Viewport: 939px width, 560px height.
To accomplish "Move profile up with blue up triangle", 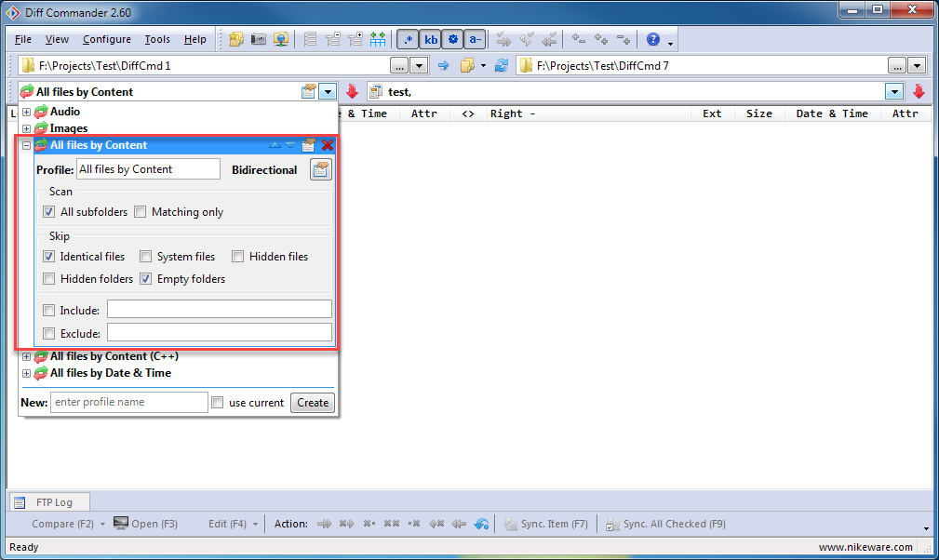I will point(275,145).
